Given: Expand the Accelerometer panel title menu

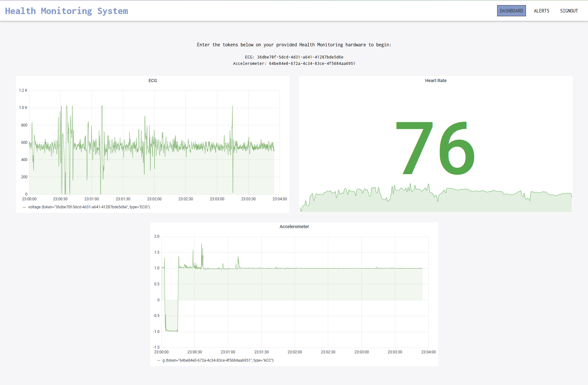Looking at the screenshot, I should [294, 227].
